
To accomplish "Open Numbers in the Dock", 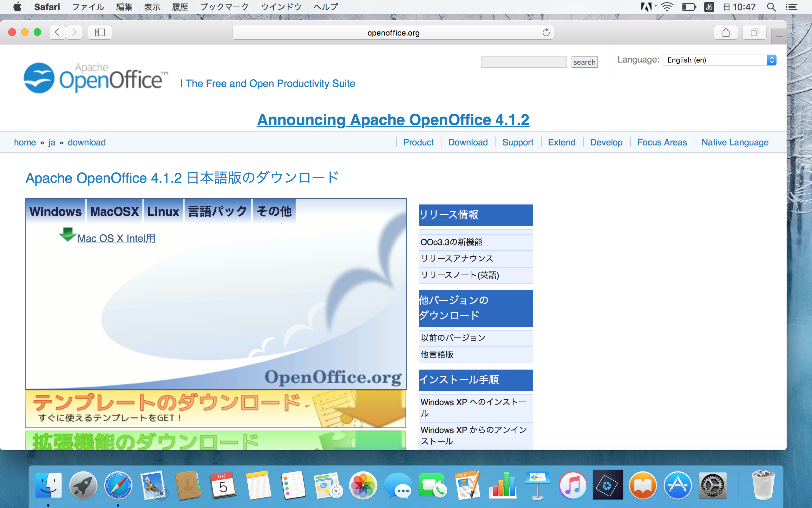I will coord(503,485).
